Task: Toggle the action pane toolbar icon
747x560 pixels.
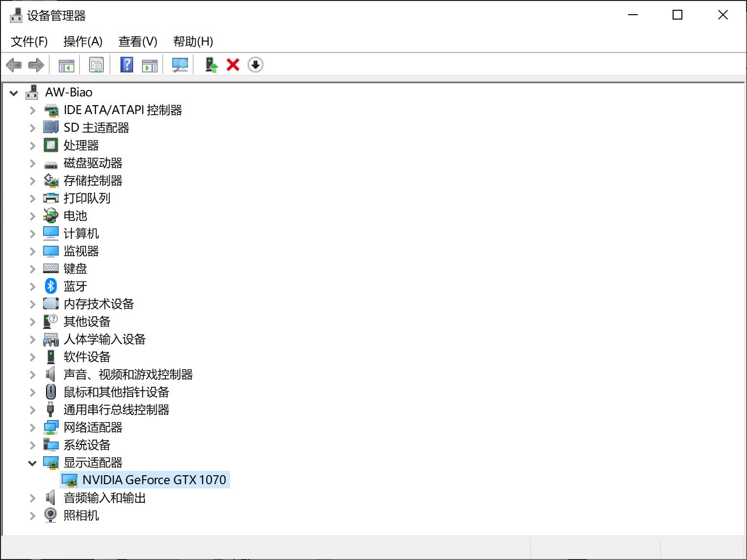Action: click(x=150, y=65)
